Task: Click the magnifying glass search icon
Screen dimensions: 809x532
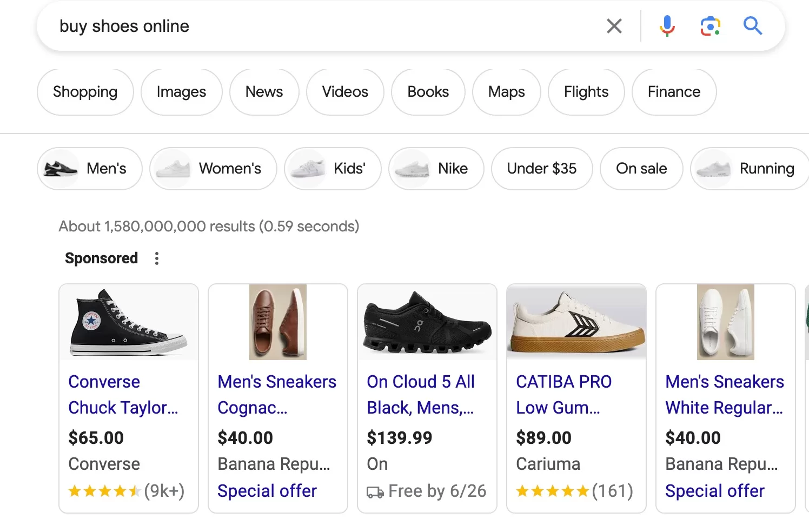Action: [x=752, y=25]
